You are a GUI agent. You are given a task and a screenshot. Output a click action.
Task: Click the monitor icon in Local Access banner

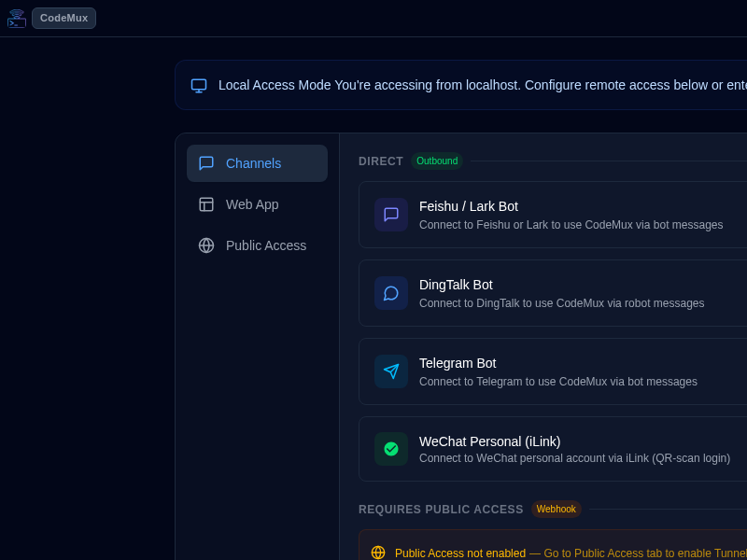click(199, 86)
